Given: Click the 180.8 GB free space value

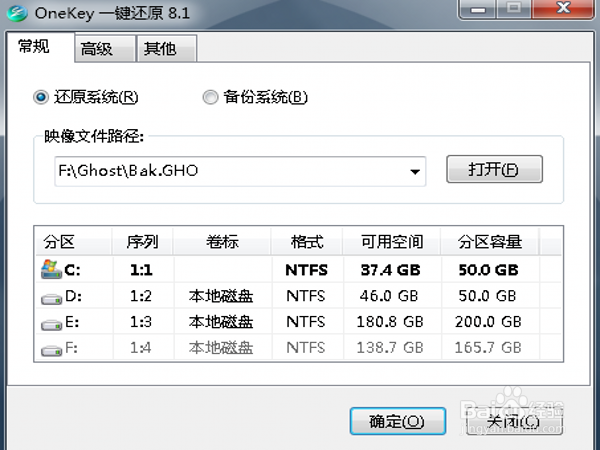Looking at the screenshot, I should click(390, 322).
